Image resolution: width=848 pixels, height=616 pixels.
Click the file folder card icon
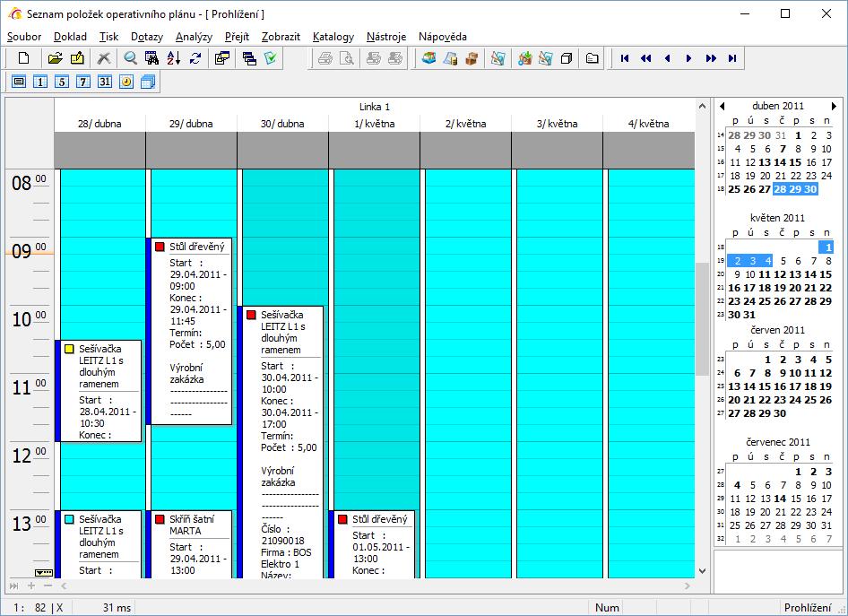coord(593,58)
